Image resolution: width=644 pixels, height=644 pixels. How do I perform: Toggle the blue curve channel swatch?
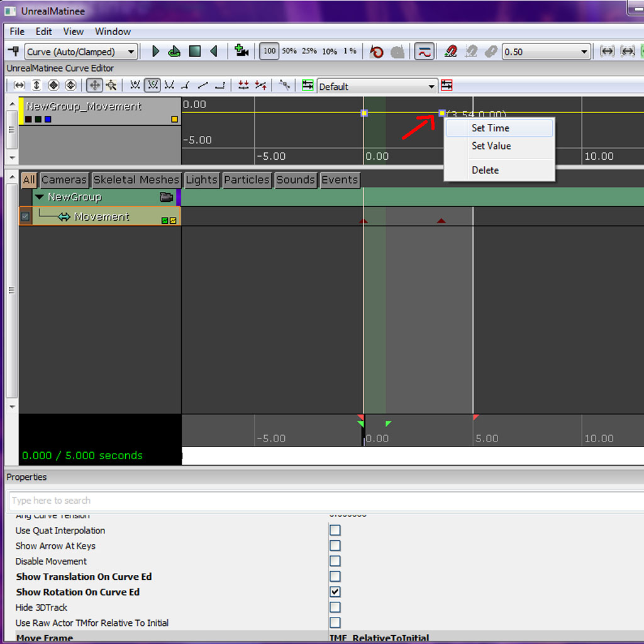point(48,119)
